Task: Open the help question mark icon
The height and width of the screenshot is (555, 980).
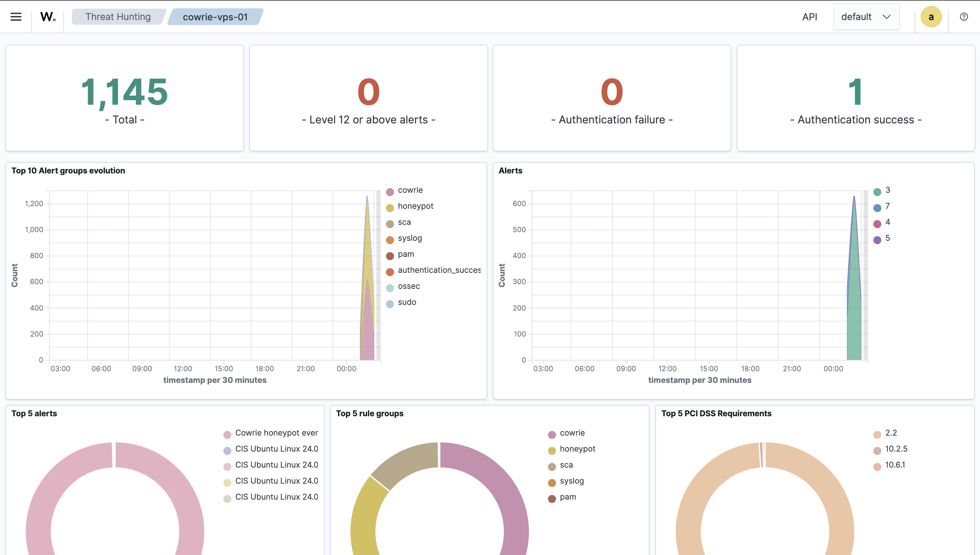Action: coord(964,16)
